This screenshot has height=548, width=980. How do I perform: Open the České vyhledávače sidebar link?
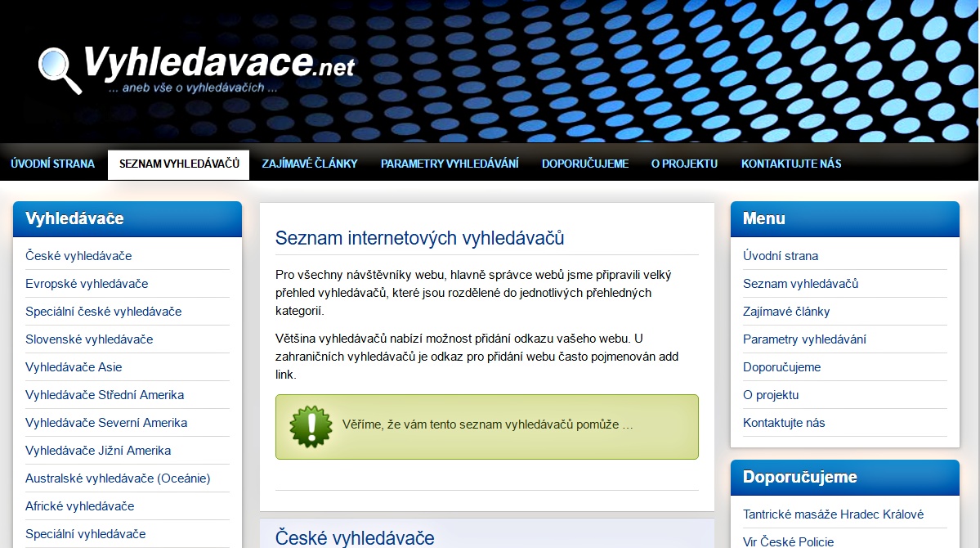(78, 256)
